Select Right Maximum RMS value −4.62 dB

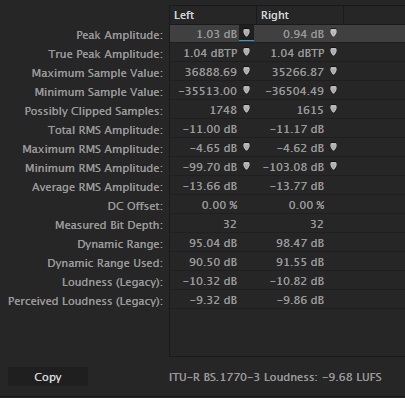point(300,148)
